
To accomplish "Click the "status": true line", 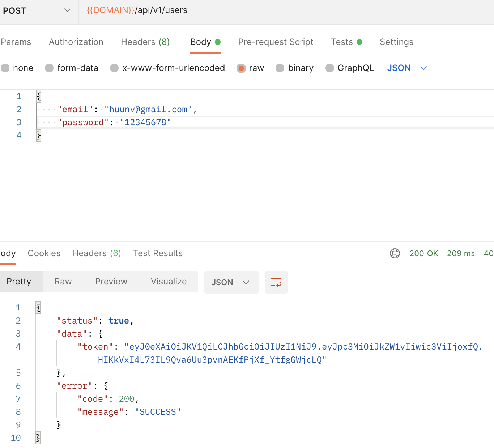I will pos(95,321).
